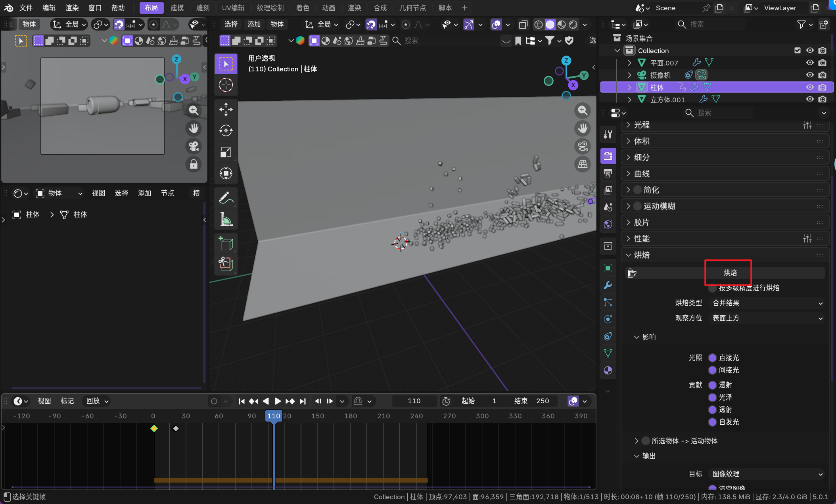This screenshot has height=504, width=836.
Task: Open the 文件 menu
Action: [26, 8]
